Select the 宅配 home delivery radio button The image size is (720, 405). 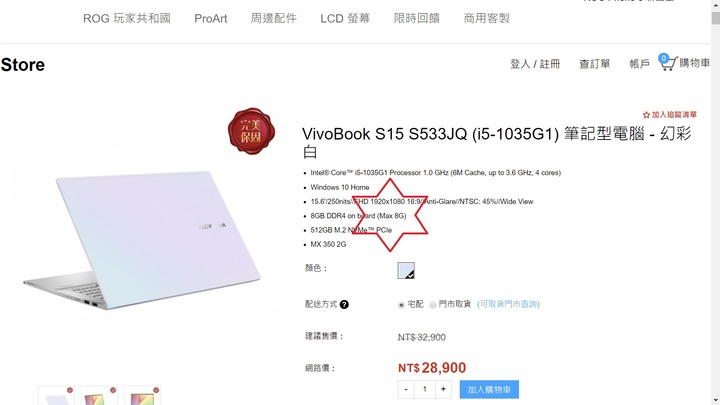point(401,305)
